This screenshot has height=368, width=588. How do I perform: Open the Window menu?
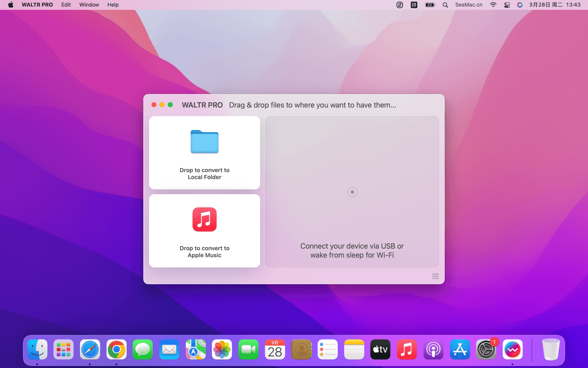[89, 5]
